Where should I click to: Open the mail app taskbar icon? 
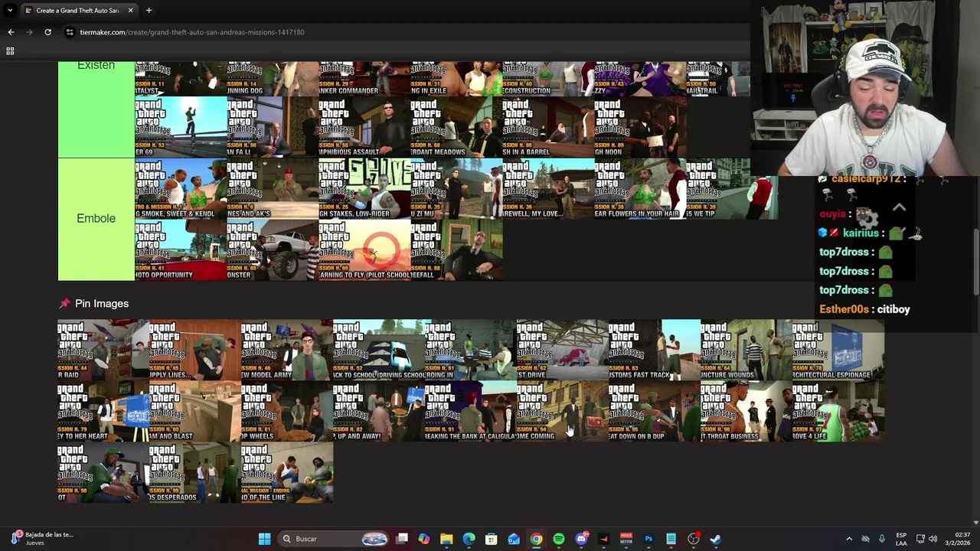pyautogui.click(x=514, y=539)
